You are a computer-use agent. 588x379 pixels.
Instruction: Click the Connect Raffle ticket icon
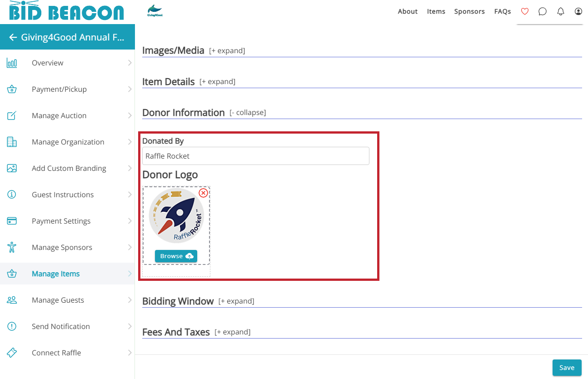pyautogui.click(x=12, y=353)
